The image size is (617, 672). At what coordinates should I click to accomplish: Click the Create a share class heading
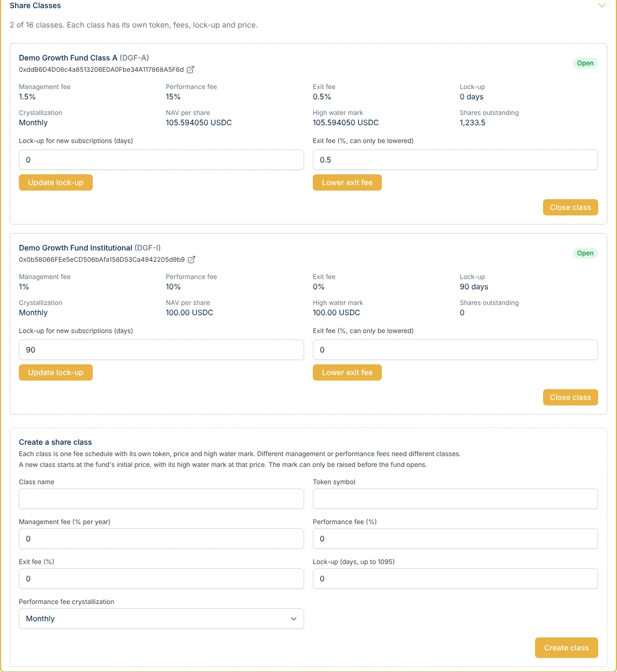tap(55, 442)
